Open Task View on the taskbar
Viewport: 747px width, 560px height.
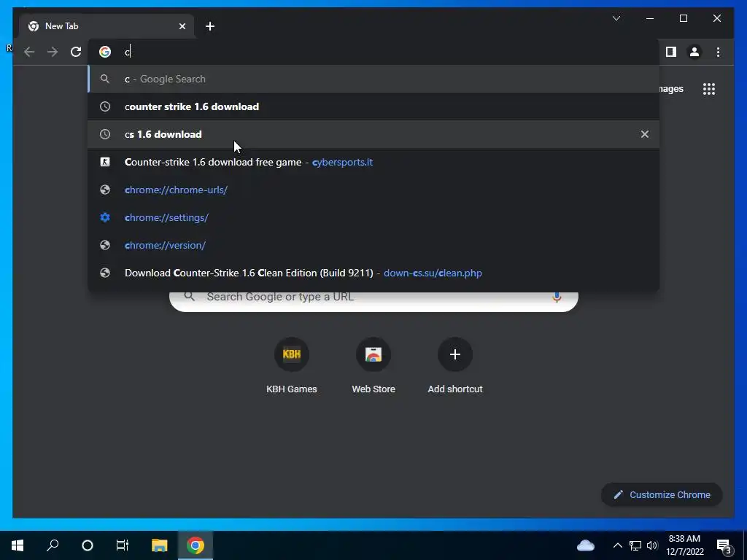pos(123,545)
